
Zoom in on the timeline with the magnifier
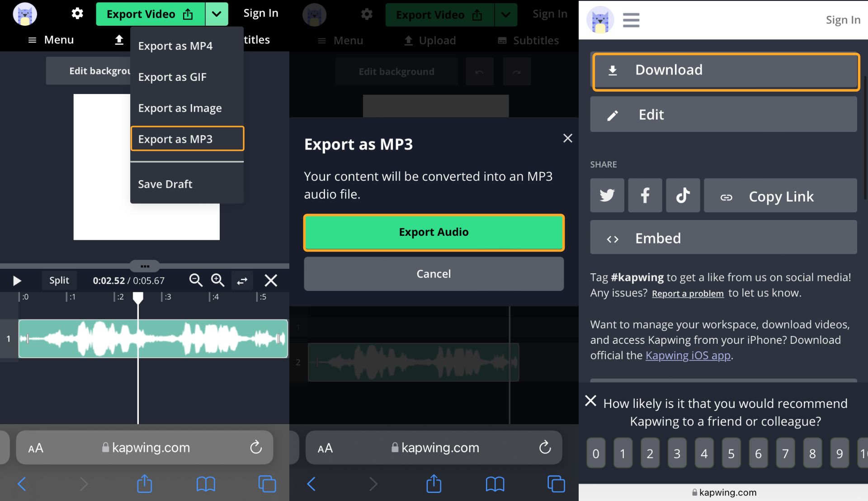pos(218,281)
